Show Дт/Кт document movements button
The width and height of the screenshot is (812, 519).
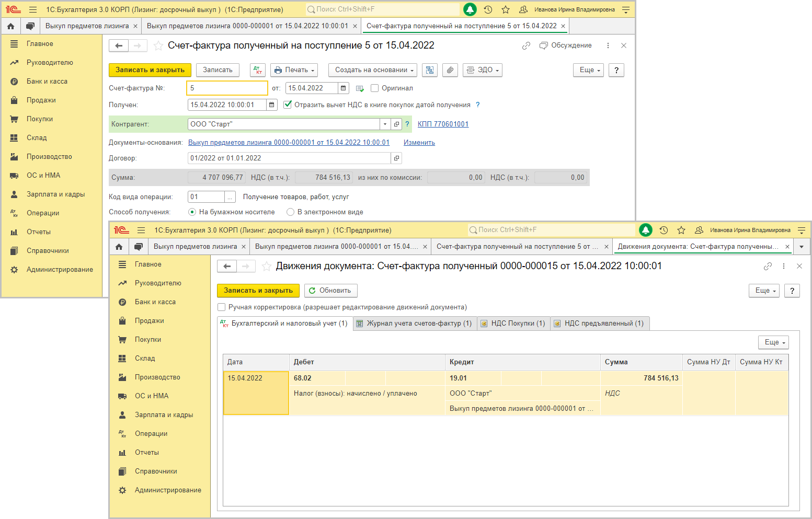258,70
